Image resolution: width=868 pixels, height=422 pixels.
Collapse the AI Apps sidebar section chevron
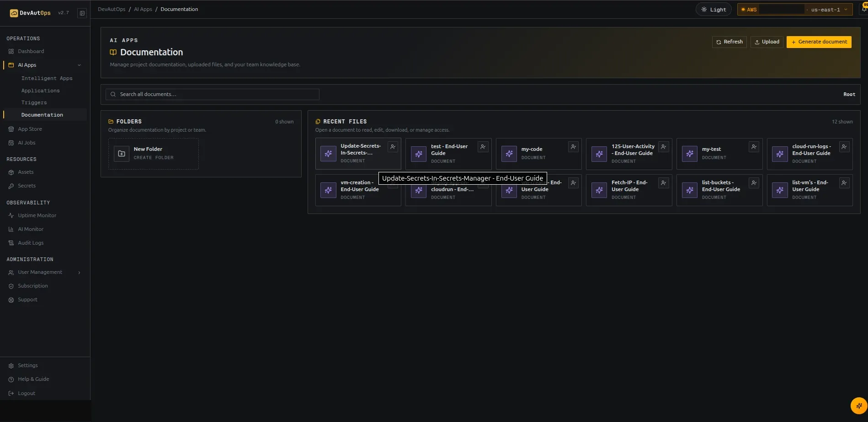point(80,65)
